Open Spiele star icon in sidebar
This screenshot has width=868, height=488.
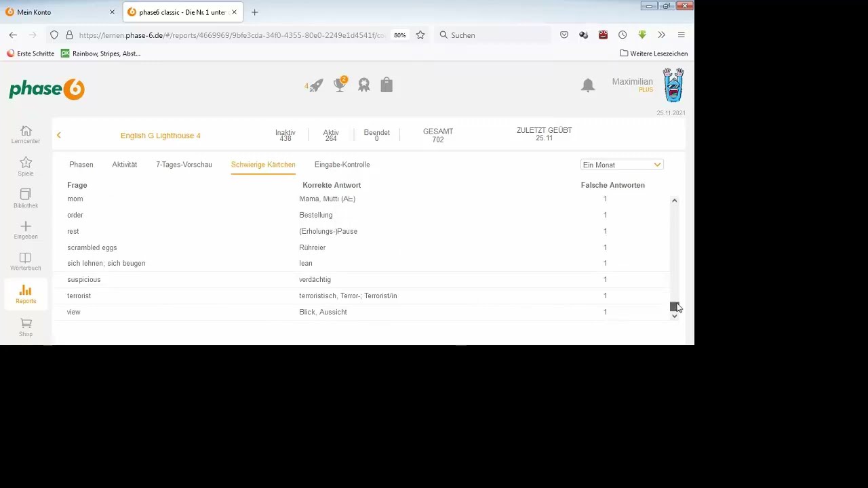26,163
